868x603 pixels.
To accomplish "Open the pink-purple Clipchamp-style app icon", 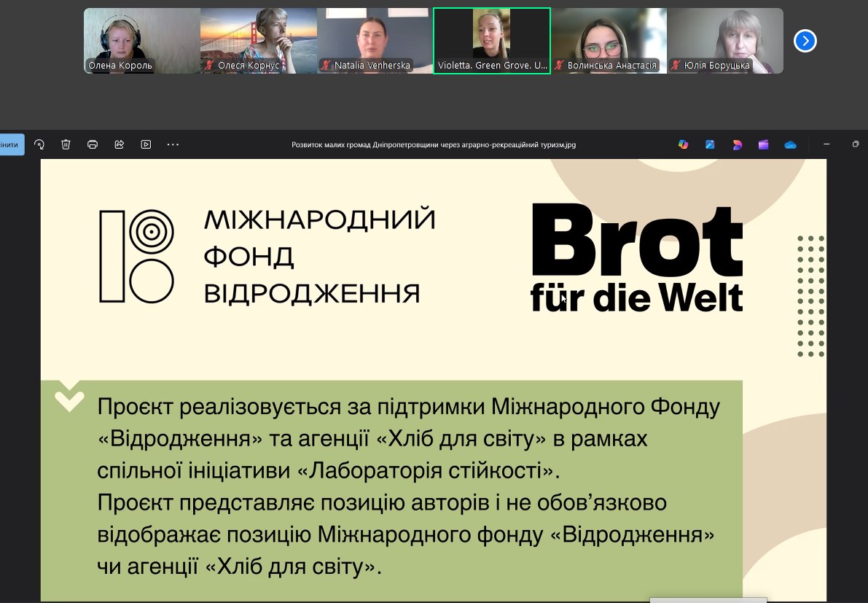I will coord(737,144).
